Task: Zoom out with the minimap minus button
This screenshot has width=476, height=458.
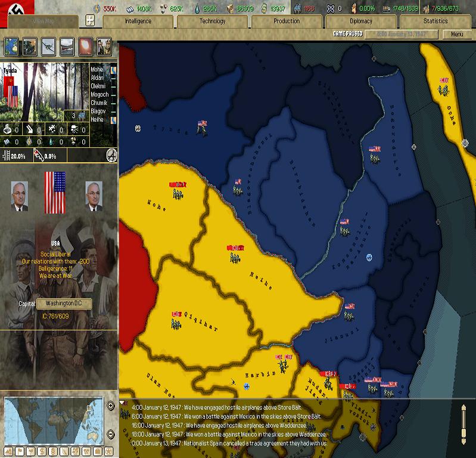Action: (110, 434)
